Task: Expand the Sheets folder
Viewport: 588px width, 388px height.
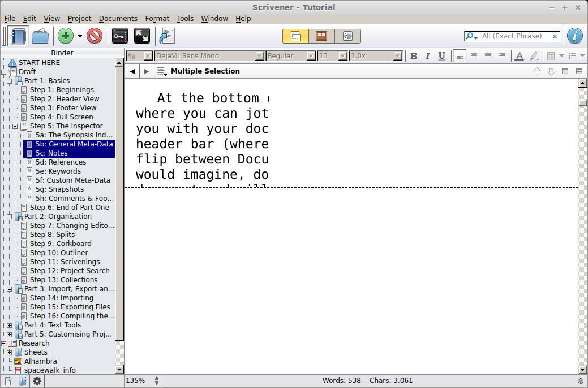Action: tap(10, 352)
